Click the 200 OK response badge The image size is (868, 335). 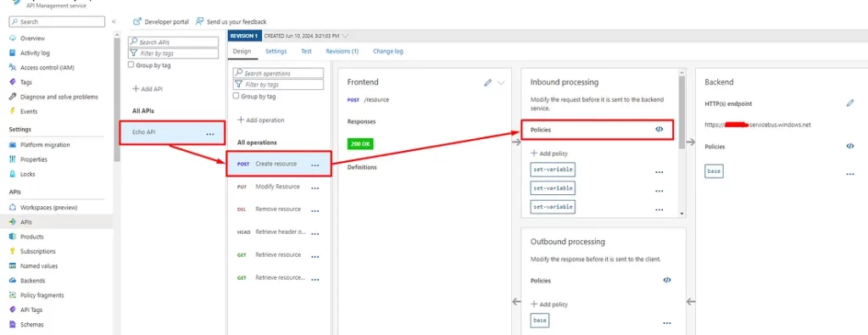[x=361, y=144]
